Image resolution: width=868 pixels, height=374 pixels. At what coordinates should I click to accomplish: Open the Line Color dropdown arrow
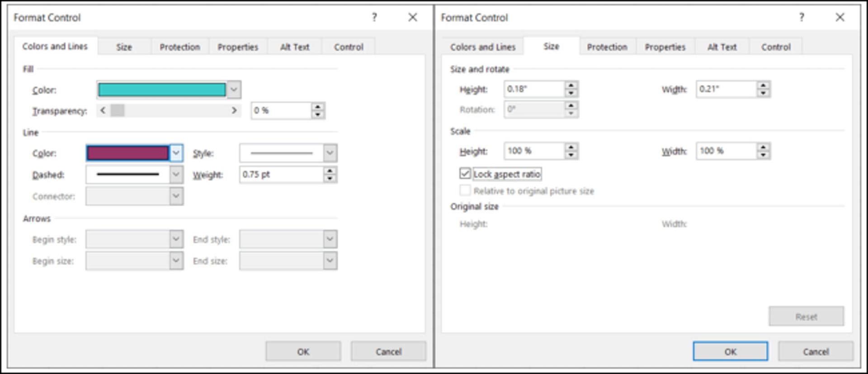coord(176,153)
